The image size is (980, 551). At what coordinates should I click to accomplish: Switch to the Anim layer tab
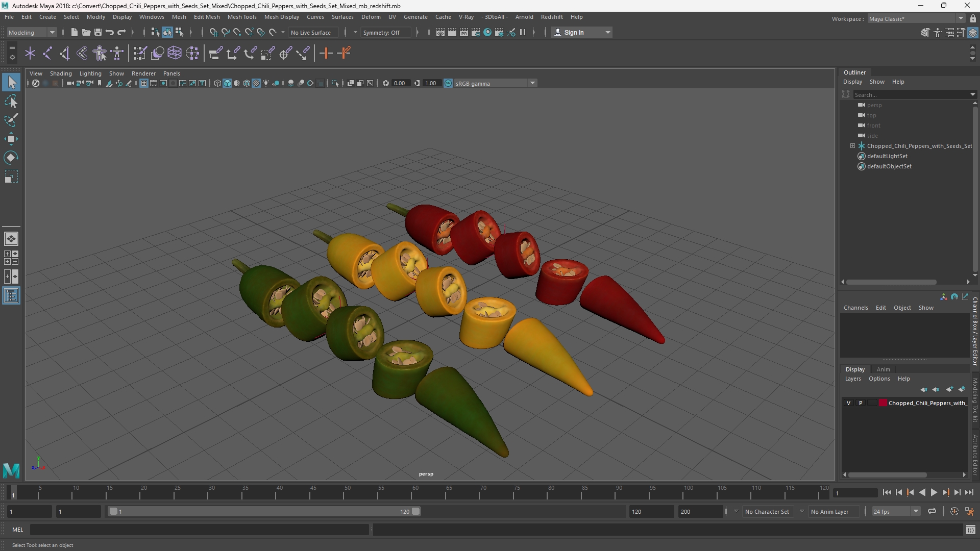pyautogui.click(x=883, y=369)
